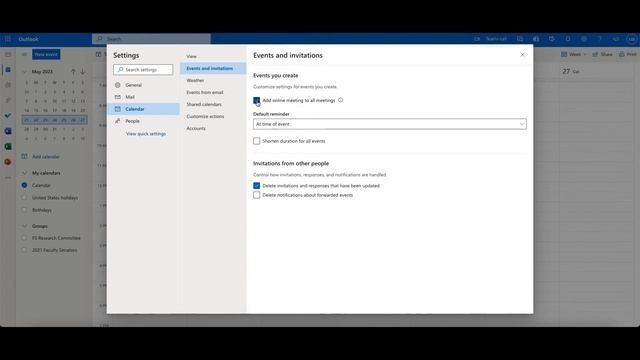Click the 27 Sat day header
This screenshot has width=640, height=360.
[571, 71]
